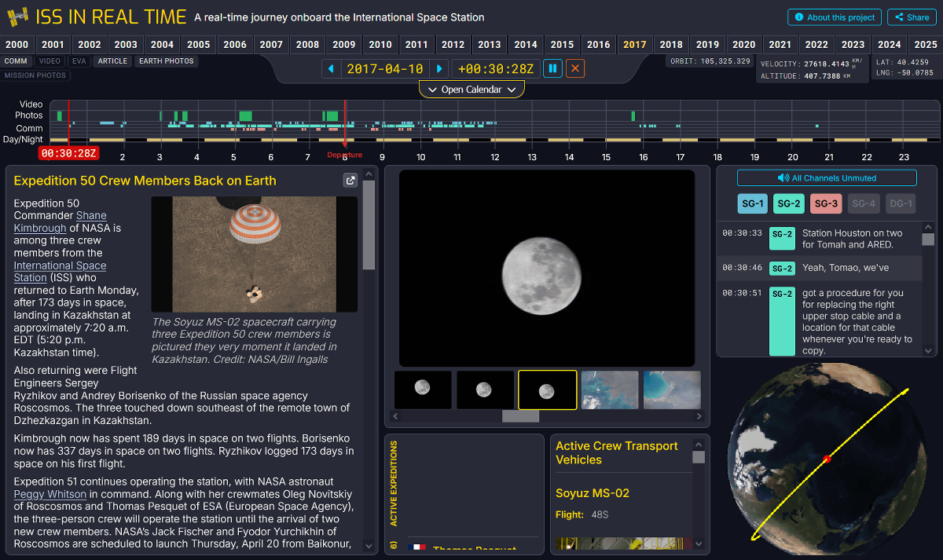943x560 pixels.
Task: Click the All Channels Unmuted button
Action: 827,178
